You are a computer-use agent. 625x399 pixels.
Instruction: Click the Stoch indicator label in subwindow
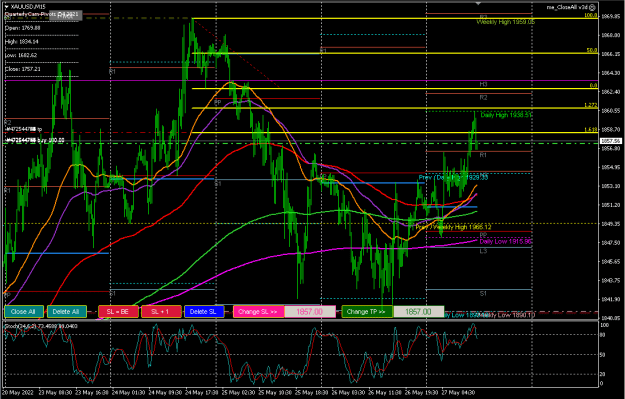[41, 326]
